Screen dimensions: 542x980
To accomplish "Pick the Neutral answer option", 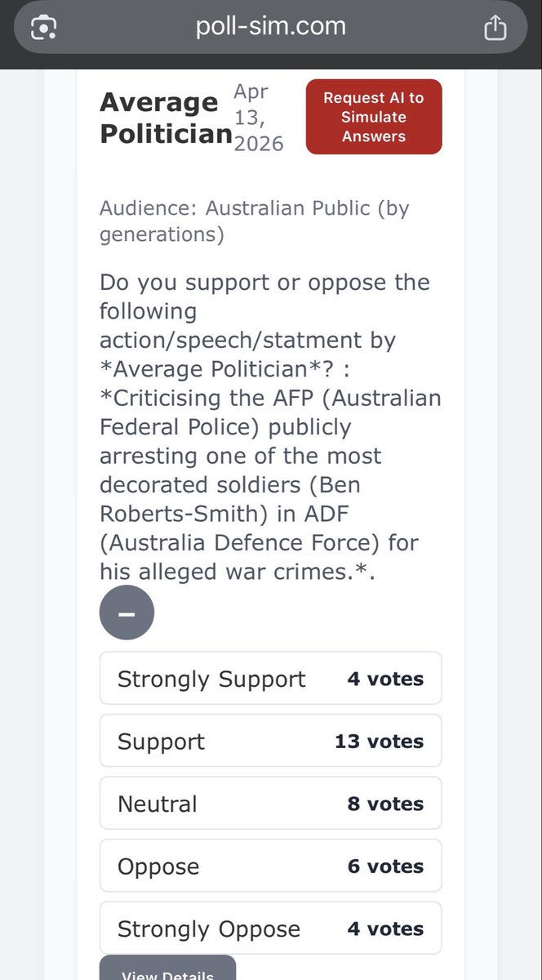I will click(270, 803).
